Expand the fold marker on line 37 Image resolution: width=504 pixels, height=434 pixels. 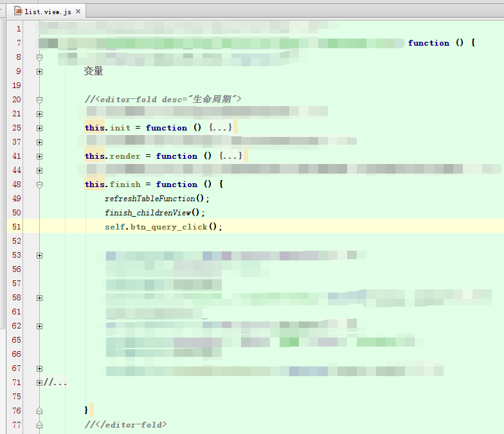(39, 142)
